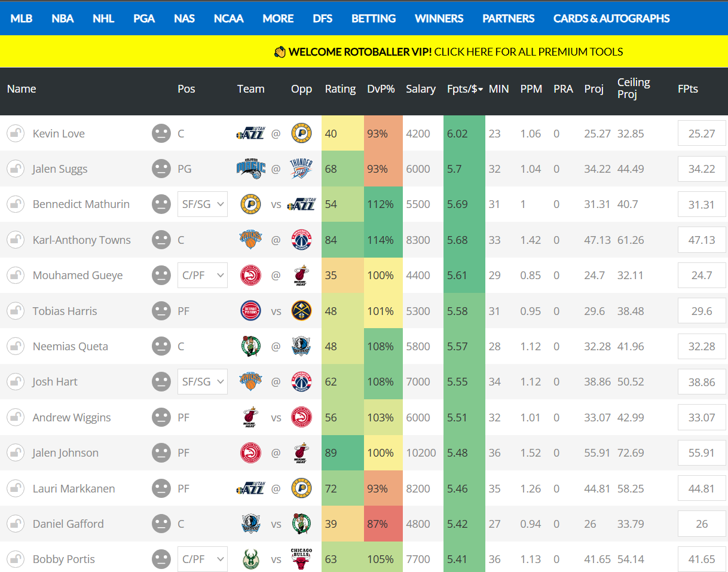Screen dimensions: 728x572
Task: Open the C/PF dropdown for Bobby Portis
Action: coord(202,559)
